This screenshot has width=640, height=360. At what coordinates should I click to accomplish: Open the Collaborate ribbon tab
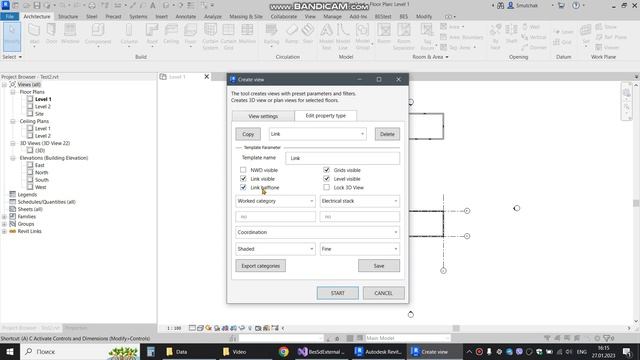[284, 16]
